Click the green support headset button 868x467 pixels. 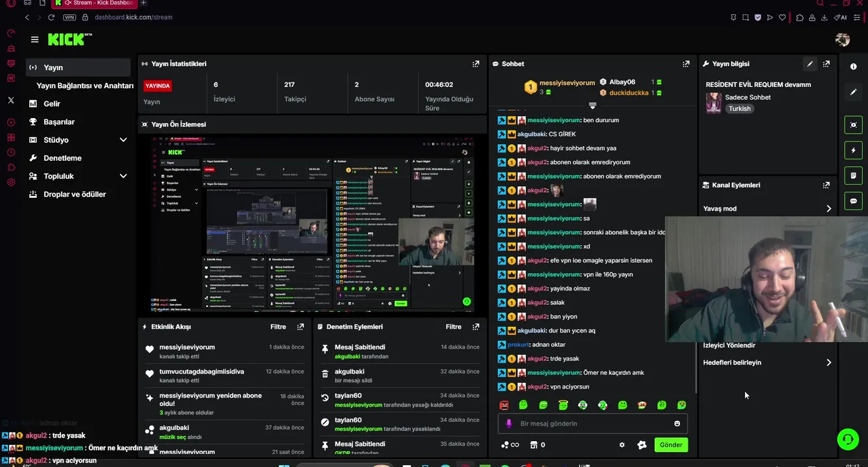(848, 439)
